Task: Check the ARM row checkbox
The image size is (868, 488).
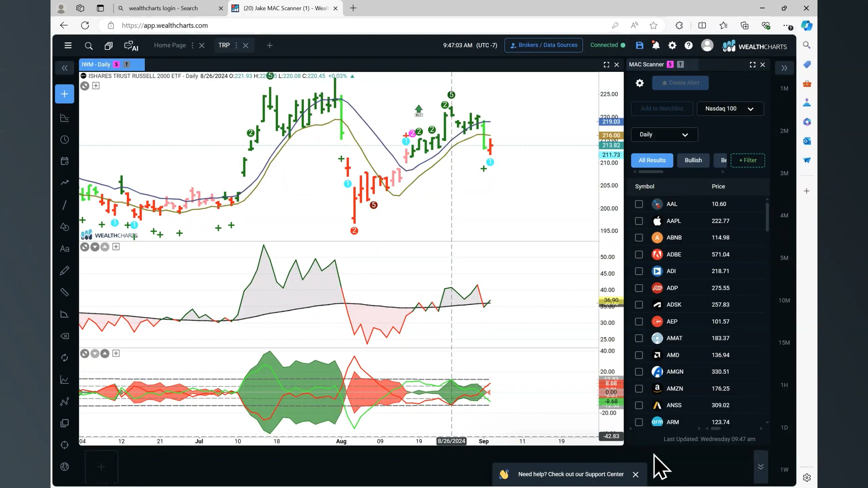Action: coord(639,422)
